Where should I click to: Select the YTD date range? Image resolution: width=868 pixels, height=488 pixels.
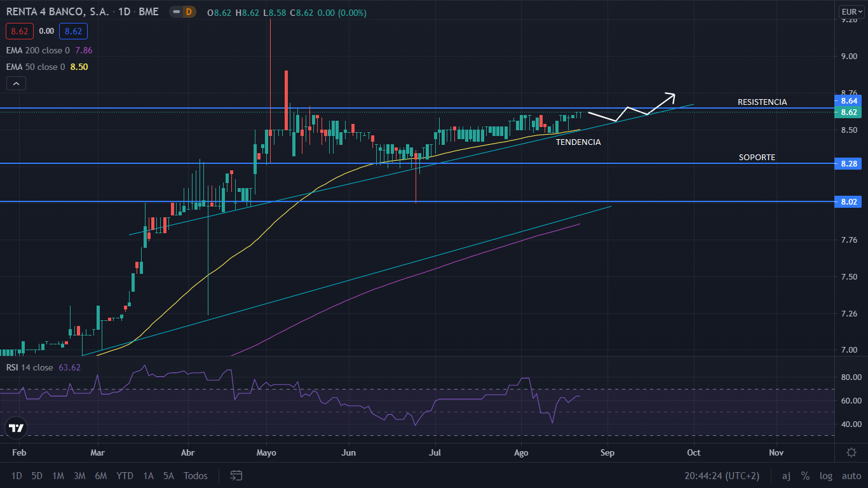tap(125, 475)
